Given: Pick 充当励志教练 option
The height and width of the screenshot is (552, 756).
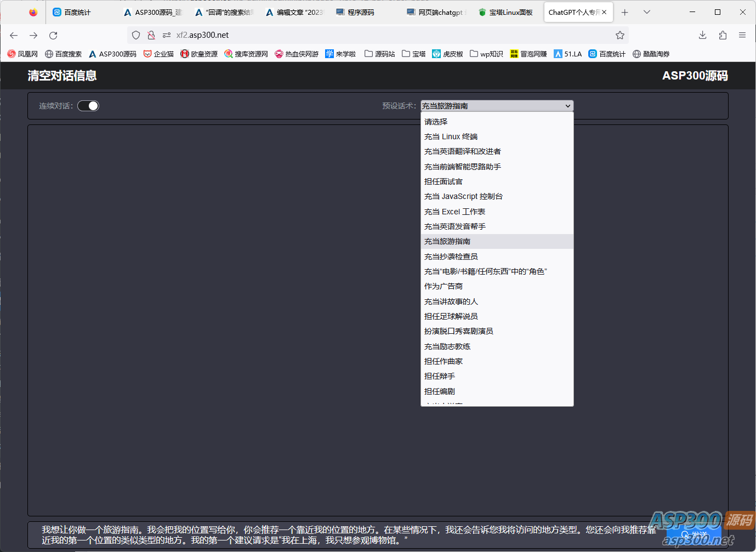Looking at the screenshot, I should (x=497, y=346).
